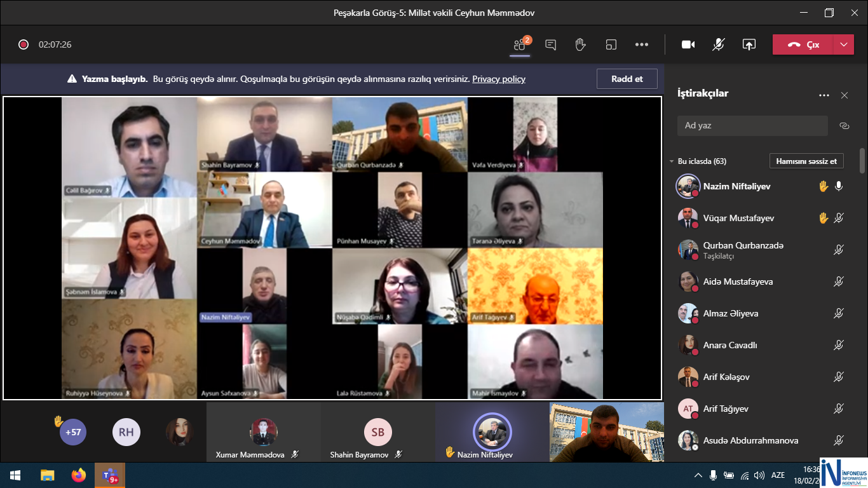Expand the dropdown arrow beside Çıx
Image resolution: width=868 pixels, height=488 pixels.
[843, 44]
